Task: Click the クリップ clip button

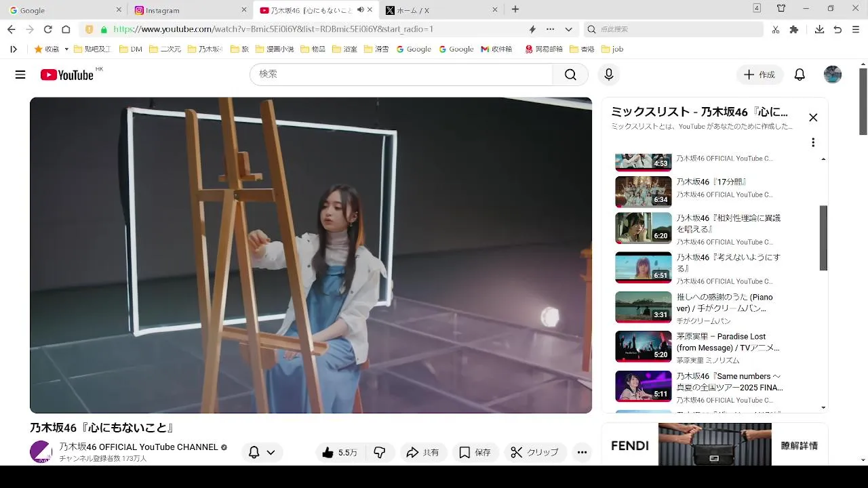Action: (535, 452)
